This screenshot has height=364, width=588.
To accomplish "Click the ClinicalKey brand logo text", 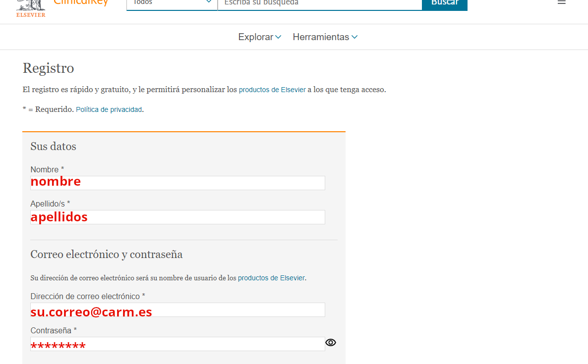I will point(80,3).
